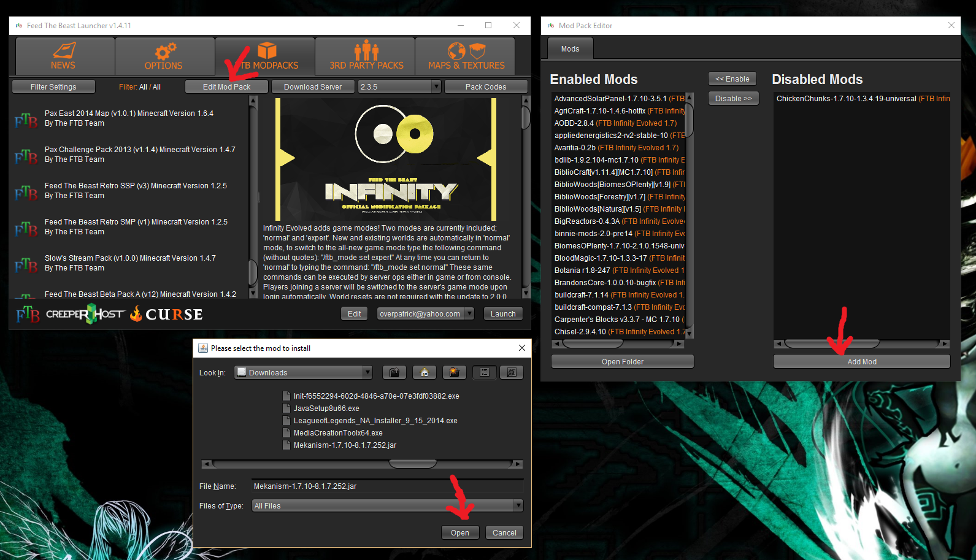The height and width of the screenshot is (560, 976).
Task: Confirm with the Open button in file dialog
Action: click(460, 533)
